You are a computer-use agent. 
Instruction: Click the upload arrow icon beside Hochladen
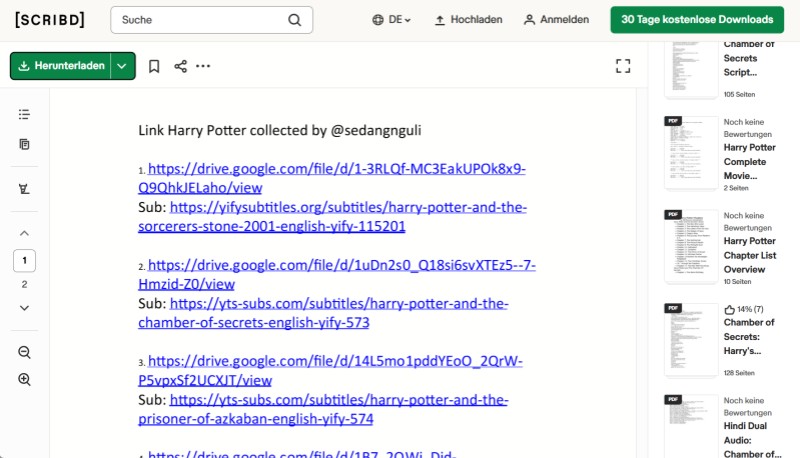[439, 20]
